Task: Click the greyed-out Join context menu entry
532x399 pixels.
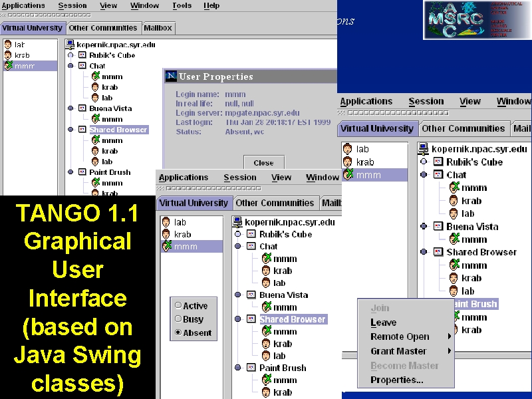Action: click(380, 308)
